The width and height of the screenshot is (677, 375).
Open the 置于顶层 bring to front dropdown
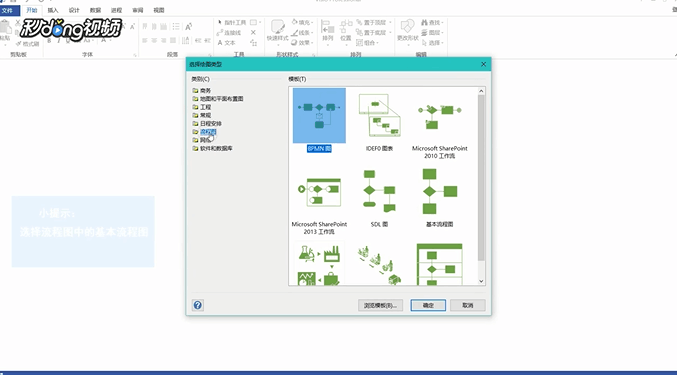tap(374, 22)
